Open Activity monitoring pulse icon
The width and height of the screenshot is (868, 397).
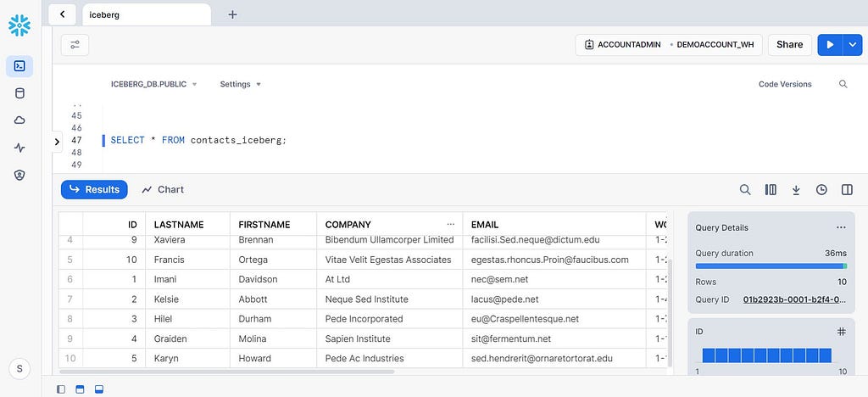pos(19,148)
